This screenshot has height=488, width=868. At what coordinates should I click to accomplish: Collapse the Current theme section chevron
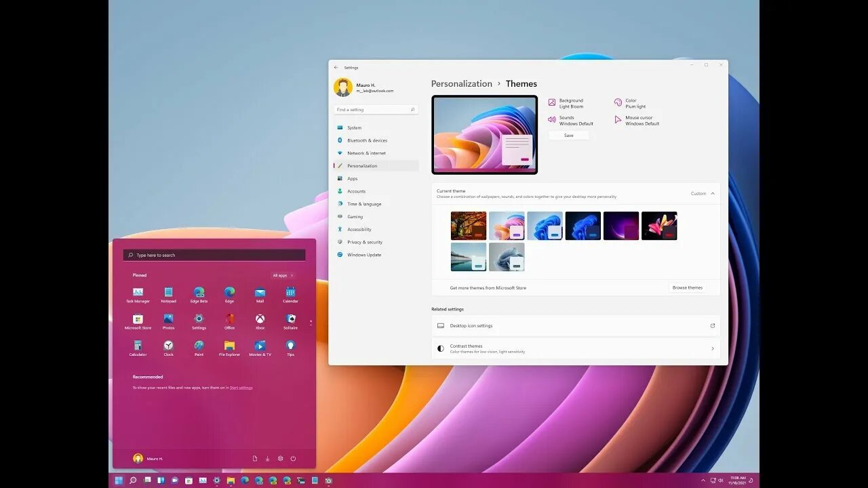pyautogui.click(x=713, y=193)
